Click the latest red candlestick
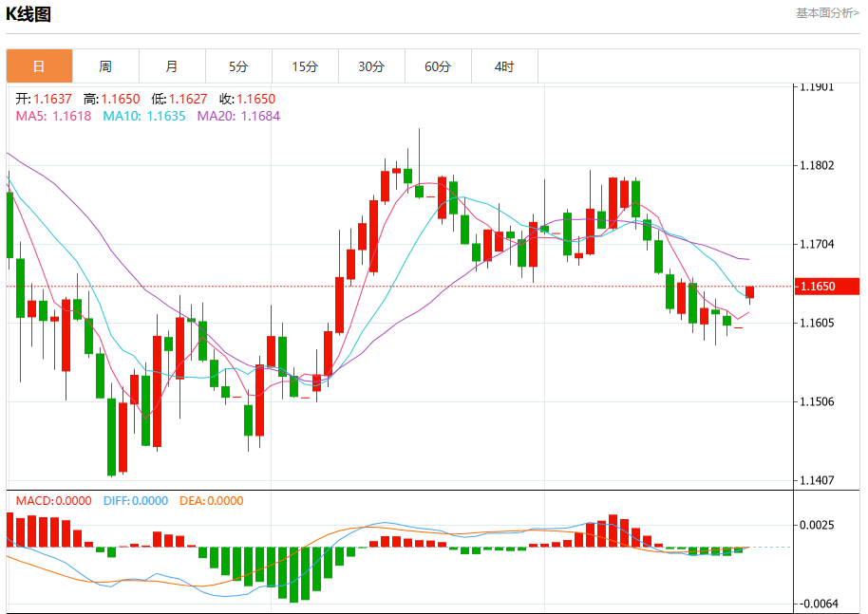The image size is (868, 614). tap(749, 292)
